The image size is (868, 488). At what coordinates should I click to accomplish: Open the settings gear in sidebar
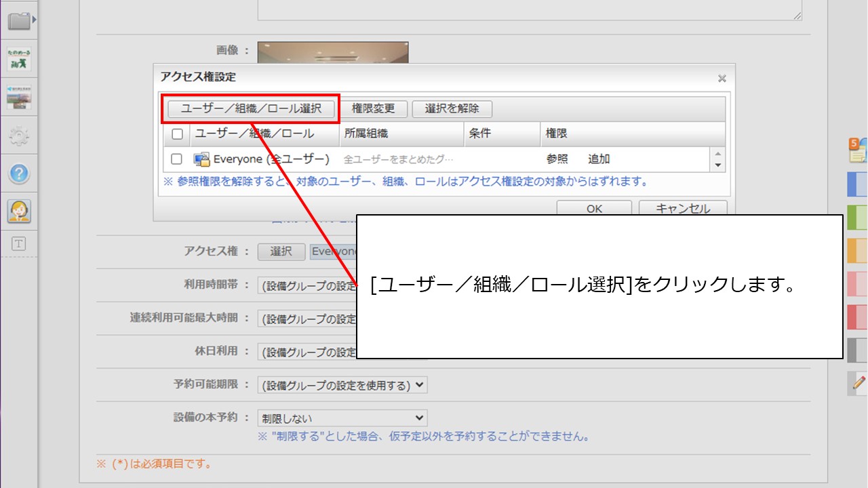tap(19, 136)
